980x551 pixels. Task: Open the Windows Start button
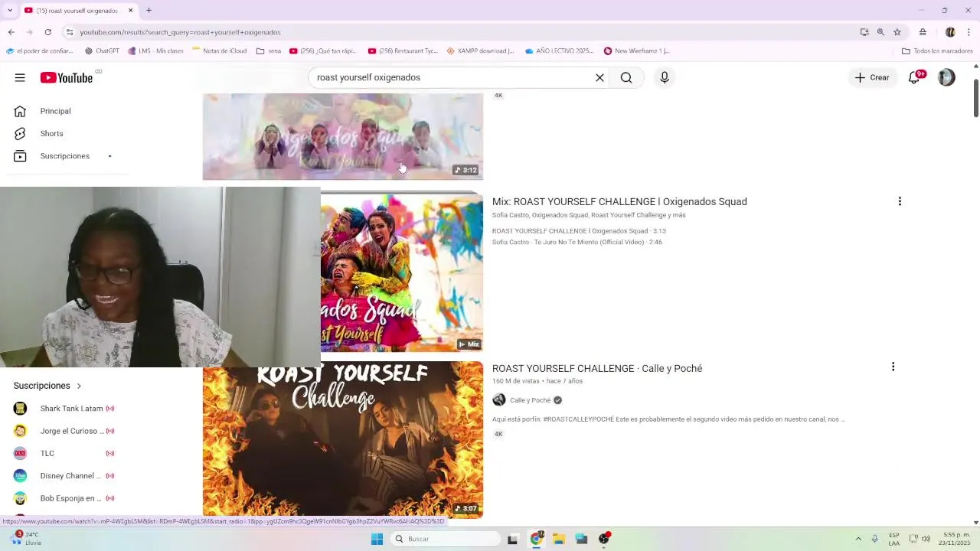coord(377,539)
